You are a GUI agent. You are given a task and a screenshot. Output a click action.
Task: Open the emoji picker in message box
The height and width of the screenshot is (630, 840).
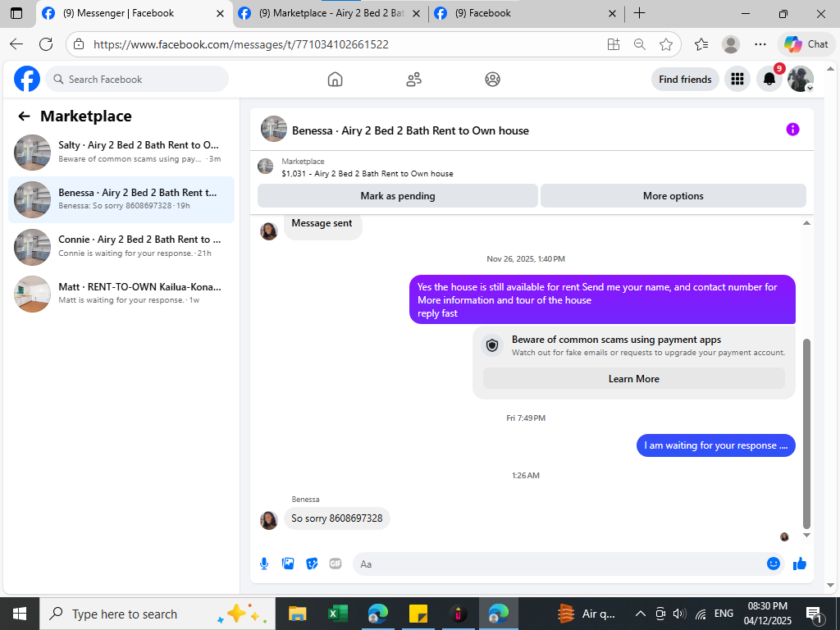coord(773,564)
